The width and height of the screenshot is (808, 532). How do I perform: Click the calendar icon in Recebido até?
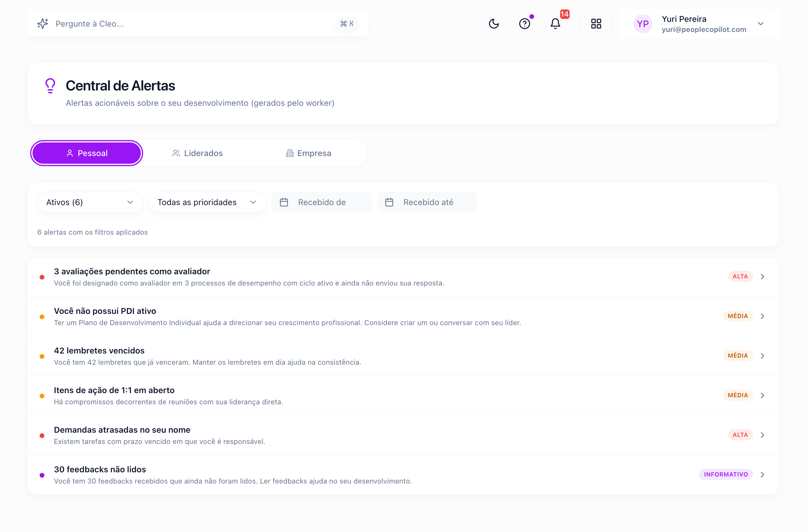pos(389,202)
